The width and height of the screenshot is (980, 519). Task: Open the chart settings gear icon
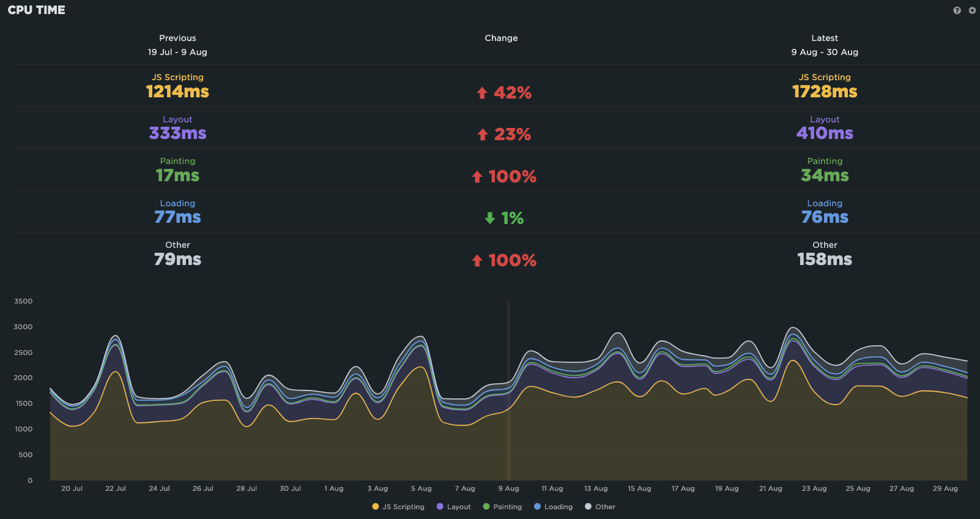(972, 10)
